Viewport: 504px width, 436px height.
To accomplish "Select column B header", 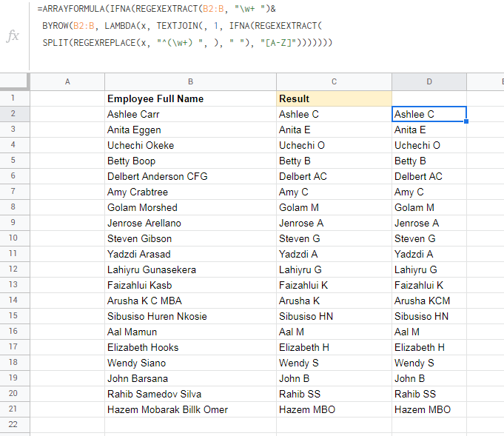I will point(191,81).
